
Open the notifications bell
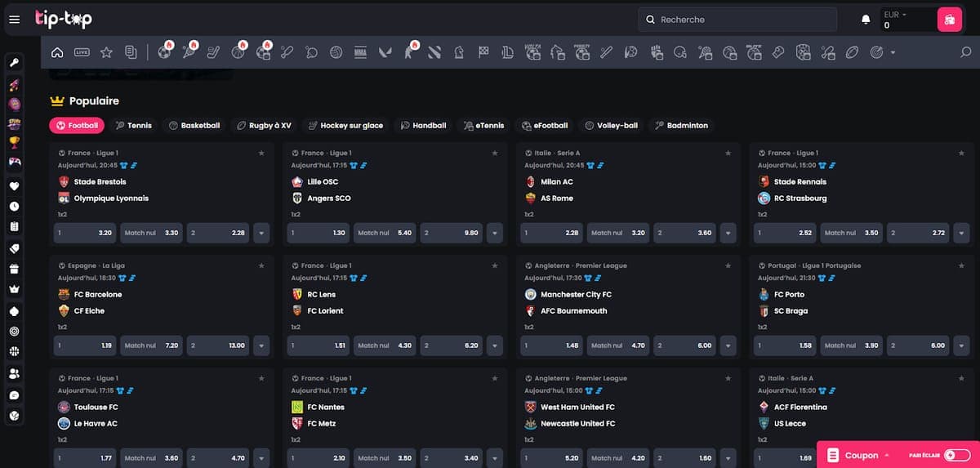[866, 20]
